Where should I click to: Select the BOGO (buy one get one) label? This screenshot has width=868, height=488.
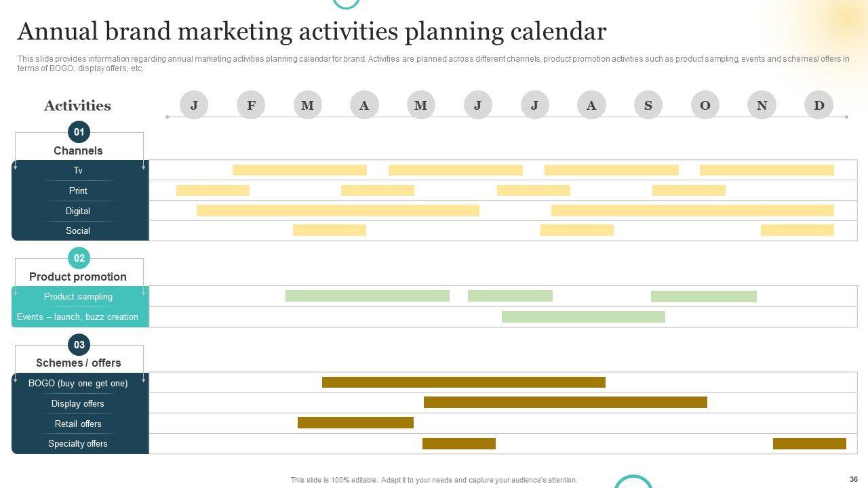click(78, 383)
